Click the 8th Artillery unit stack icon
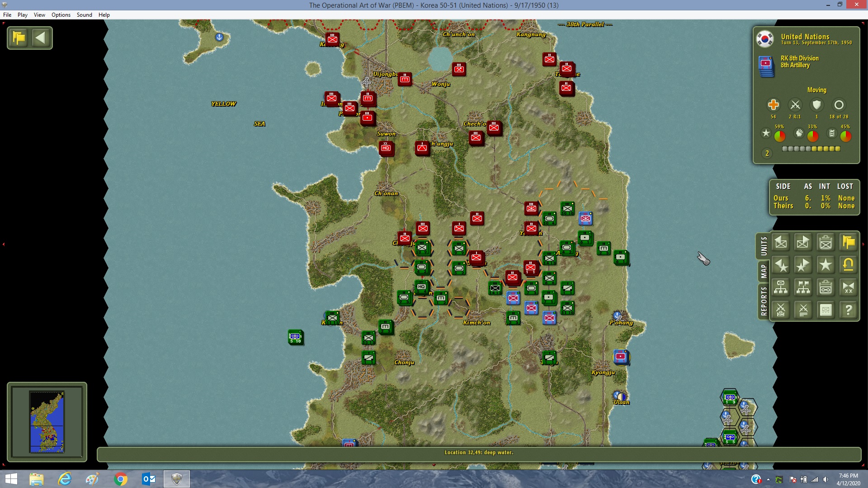This screenshot has width=868, height=488. [x=766, y=66]
